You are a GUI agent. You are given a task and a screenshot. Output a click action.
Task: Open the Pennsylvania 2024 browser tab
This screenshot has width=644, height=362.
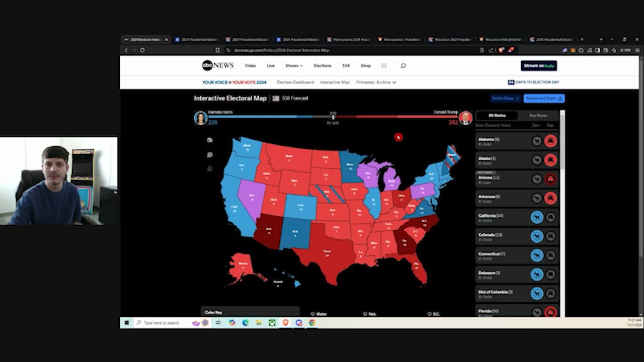pos(348,39)
